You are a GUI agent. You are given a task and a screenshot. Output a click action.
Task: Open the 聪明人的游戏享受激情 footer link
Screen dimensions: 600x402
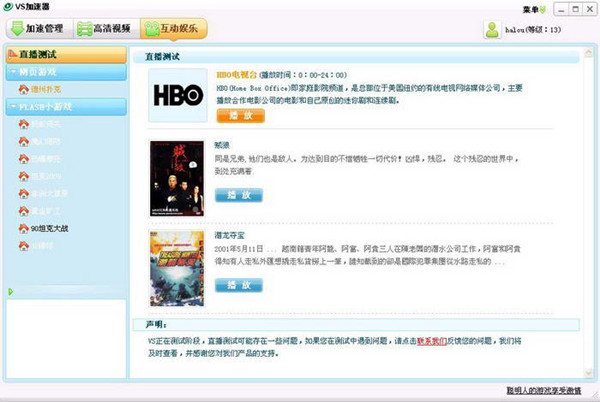(x=544, y=391)
